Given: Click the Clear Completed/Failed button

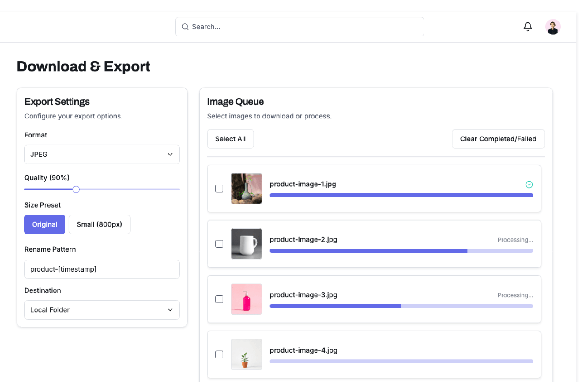Looking at the screenshot, I should (x=498, y=139).
